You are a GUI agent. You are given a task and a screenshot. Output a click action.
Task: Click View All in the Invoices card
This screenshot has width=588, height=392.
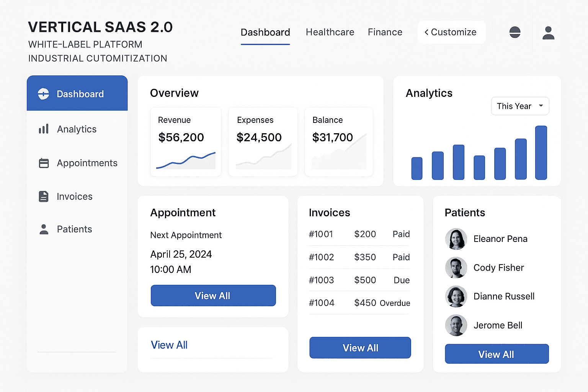(x=360, y=348)
